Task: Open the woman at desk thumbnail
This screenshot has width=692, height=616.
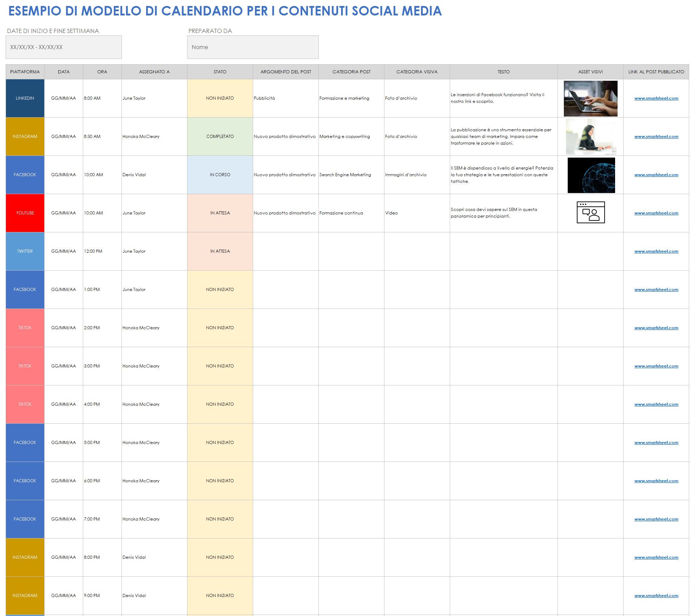Action: [591, 137]
